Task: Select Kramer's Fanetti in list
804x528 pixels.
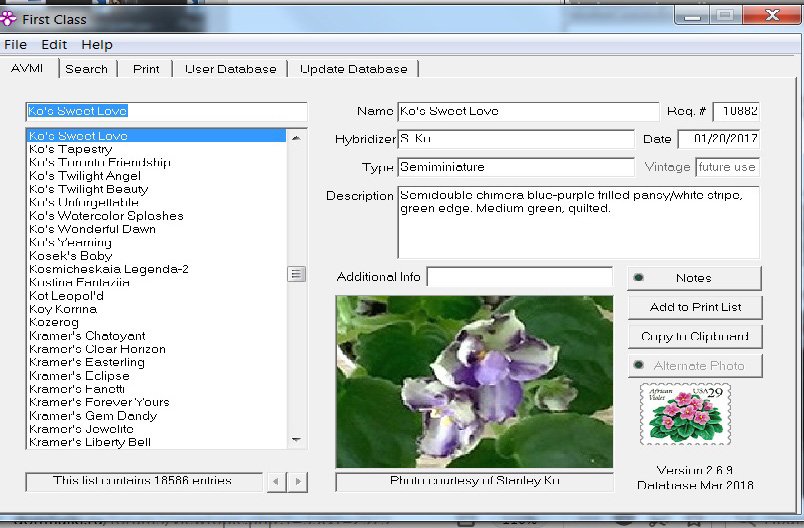Action: coord(156,389)
